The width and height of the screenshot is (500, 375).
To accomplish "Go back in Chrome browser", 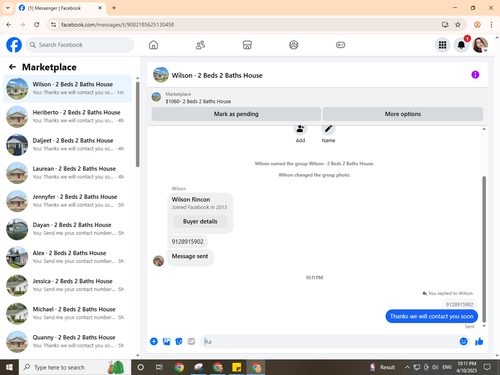I will [x=9, y=24].
